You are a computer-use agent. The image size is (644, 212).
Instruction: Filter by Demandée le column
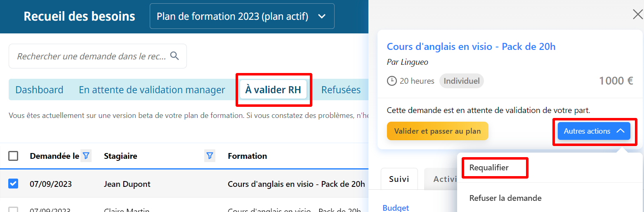pos(86,155)
